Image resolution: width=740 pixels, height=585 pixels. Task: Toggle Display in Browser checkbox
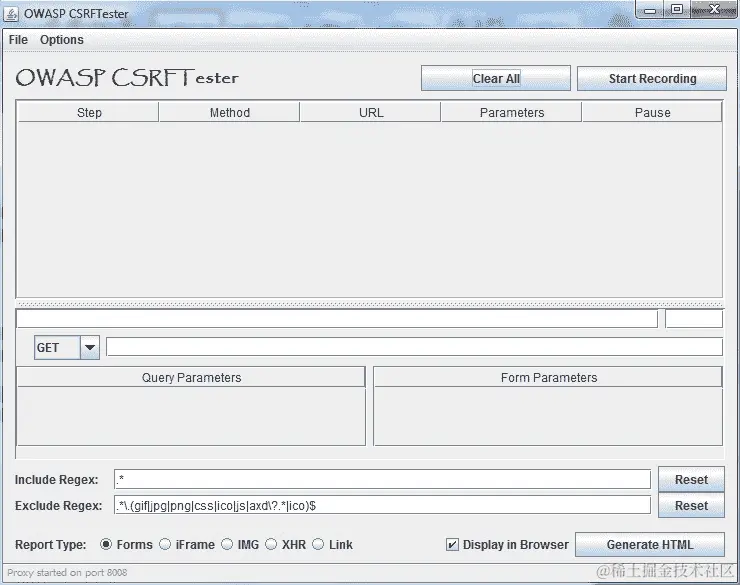tap(452, 545)
